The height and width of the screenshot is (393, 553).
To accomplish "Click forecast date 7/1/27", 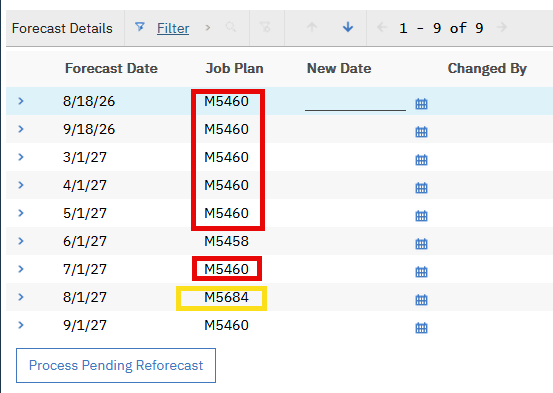I will click(x=85, y=269).
